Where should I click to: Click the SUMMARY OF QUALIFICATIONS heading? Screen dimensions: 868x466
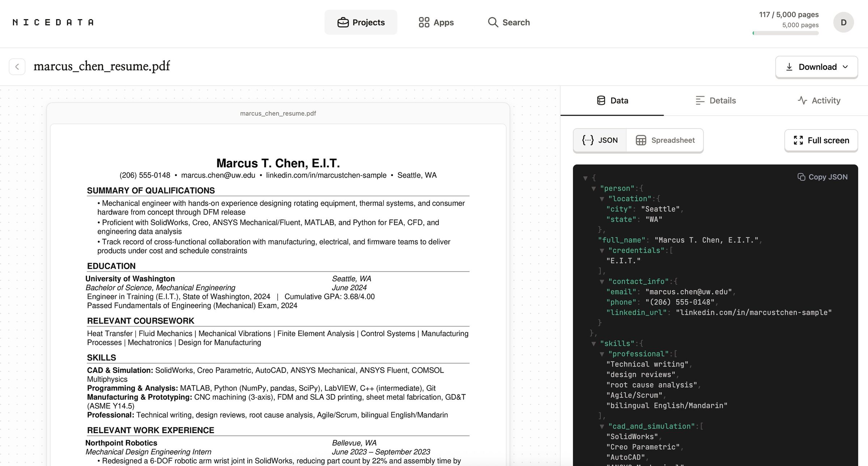[151, 191]
